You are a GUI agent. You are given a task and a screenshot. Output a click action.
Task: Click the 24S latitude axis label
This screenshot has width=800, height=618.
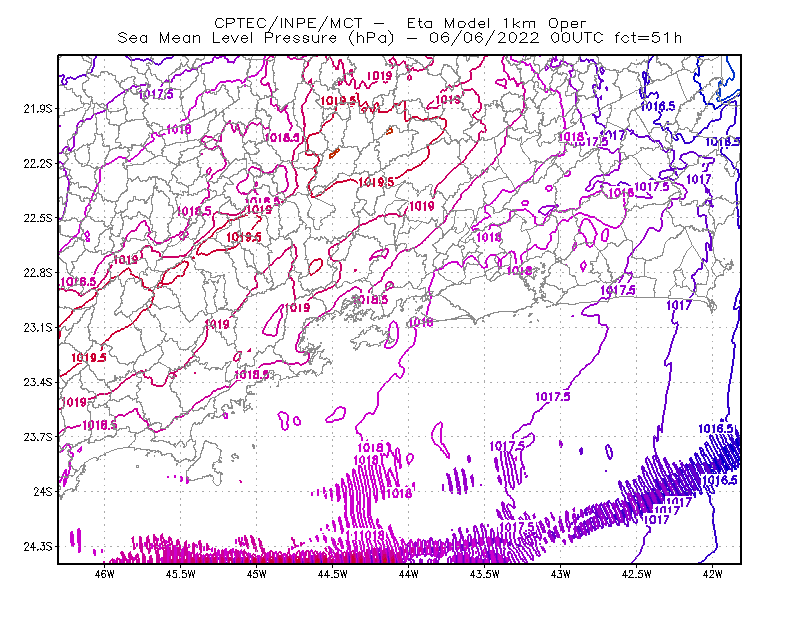[x=43, y=491]
